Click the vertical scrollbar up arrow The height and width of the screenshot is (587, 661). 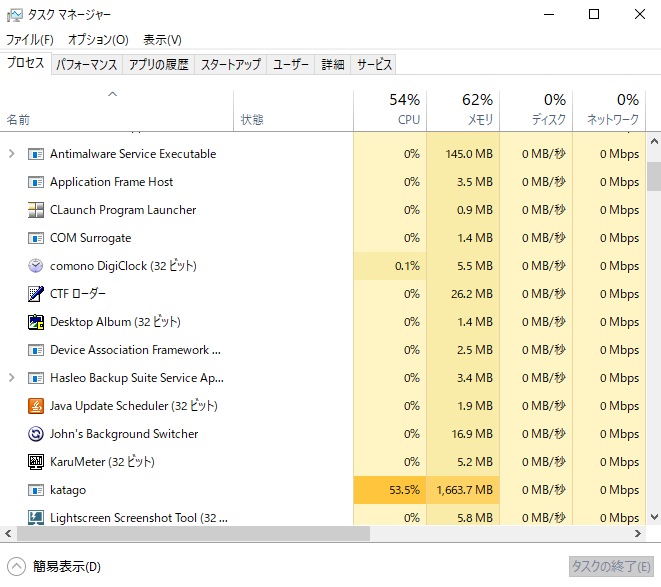654,141
